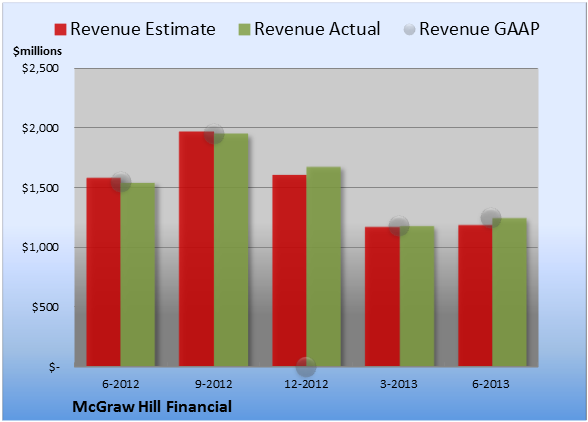
Task: Select the 'Revenue Estimate' legend label
Action: [143, 29]
